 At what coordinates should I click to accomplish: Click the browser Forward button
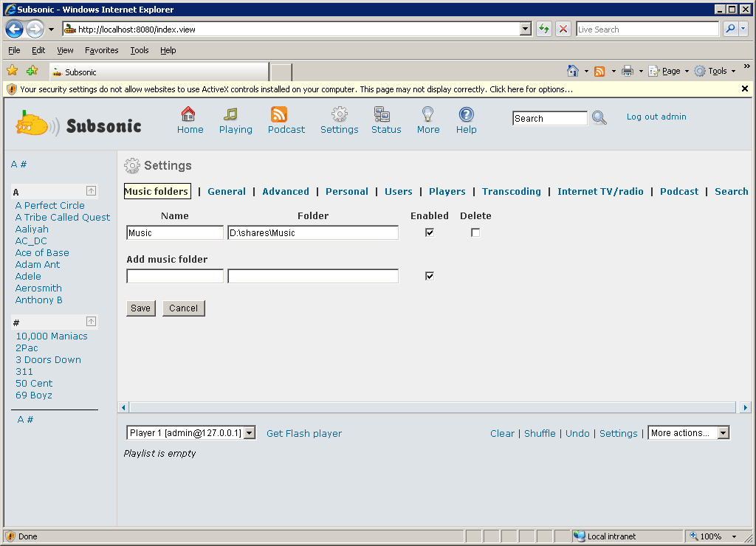coord(35,30)
